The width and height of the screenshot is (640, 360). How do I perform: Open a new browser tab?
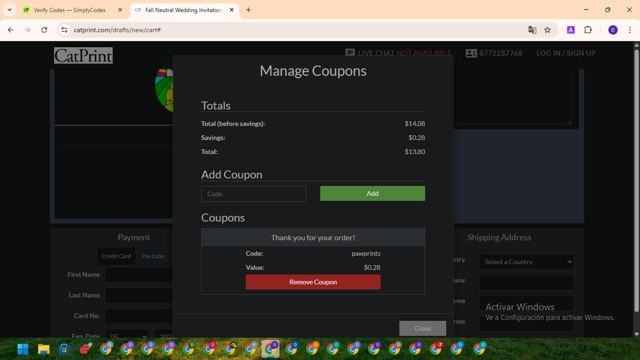248,10
